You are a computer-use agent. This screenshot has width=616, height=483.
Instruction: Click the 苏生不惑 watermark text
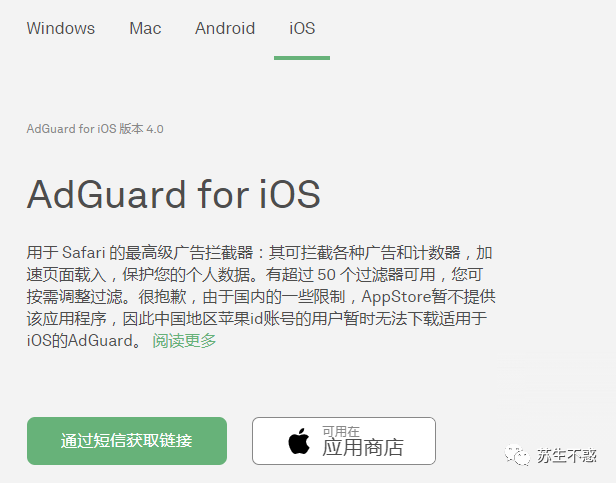coord(566,456)
